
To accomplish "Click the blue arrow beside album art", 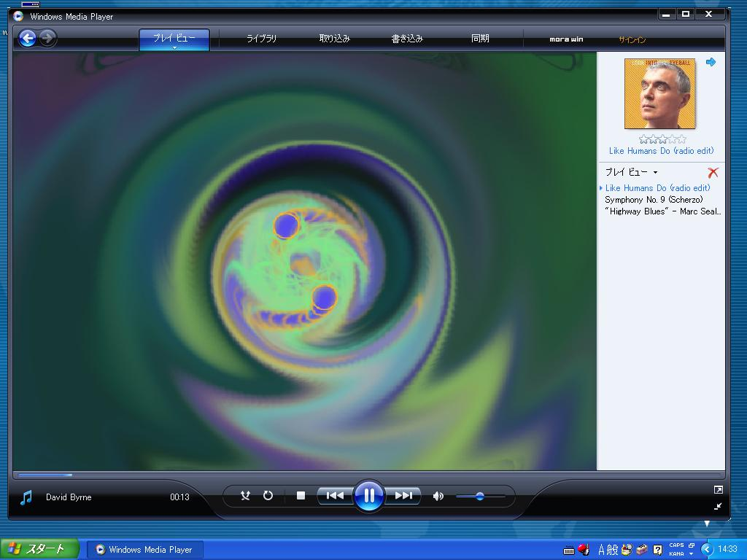I will pyautogui.click(x=711, y=62).
